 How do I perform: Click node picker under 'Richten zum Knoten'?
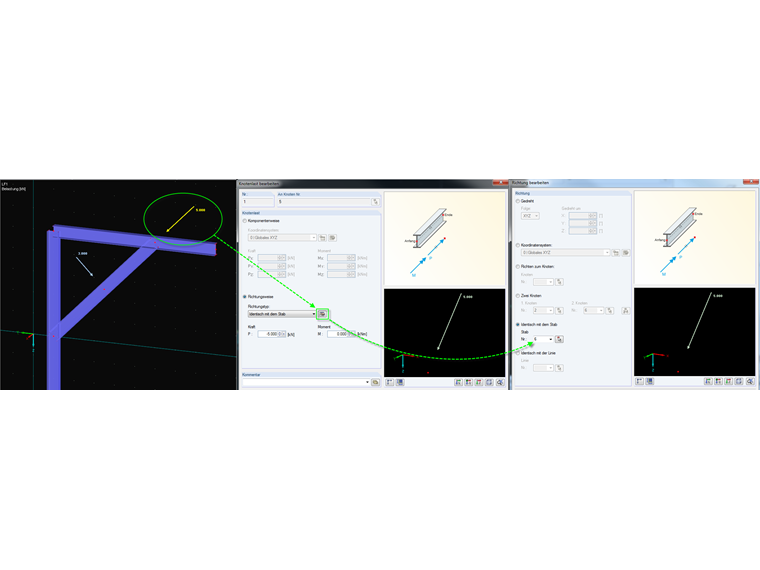559,282
